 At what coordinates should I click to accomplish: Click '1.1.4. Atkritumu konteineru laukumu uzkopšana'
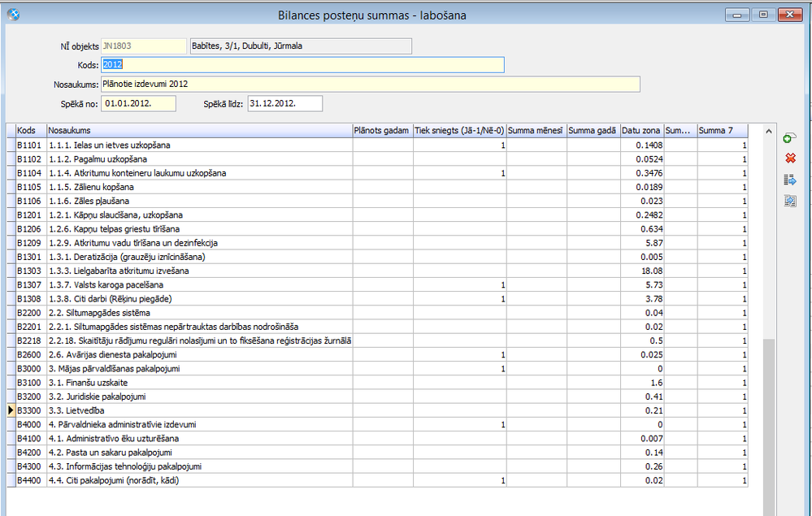tap(137, 173)
